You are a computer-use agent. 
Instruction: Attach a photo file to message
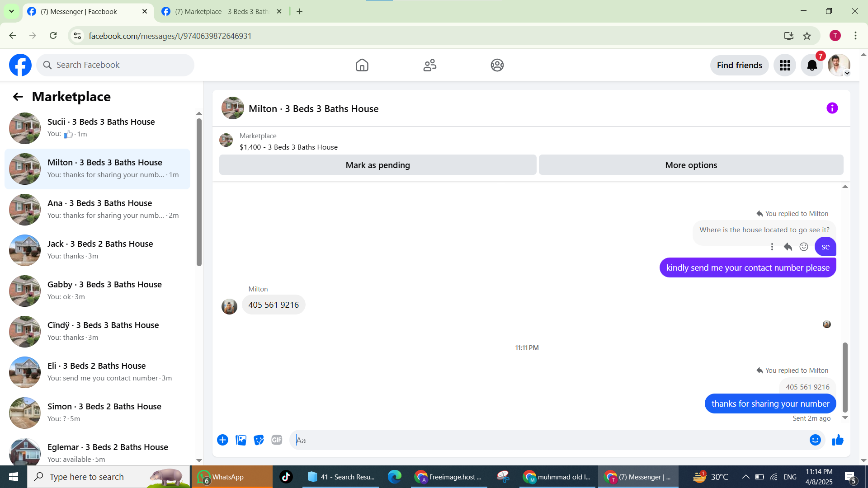(241, 440)
